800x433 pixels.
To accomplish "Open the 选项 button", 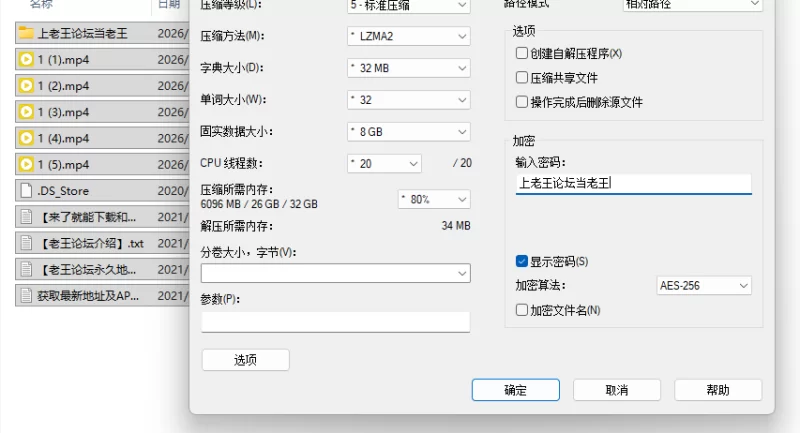I will (246, 360).
